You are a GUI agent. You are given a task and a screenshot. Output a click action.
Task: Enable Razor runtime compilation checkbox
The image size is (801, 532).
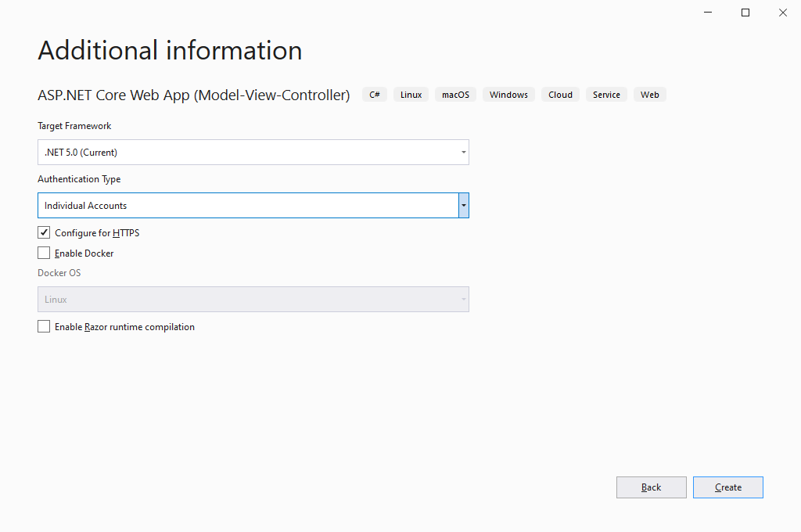pyautogui.click(x=44, y=326)
